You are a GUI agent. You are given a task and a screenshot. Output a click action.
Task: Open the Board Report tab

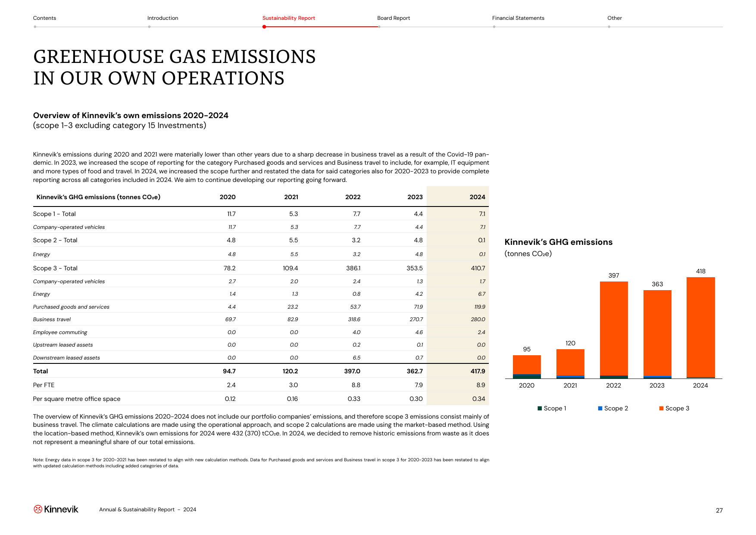point(394,18)
